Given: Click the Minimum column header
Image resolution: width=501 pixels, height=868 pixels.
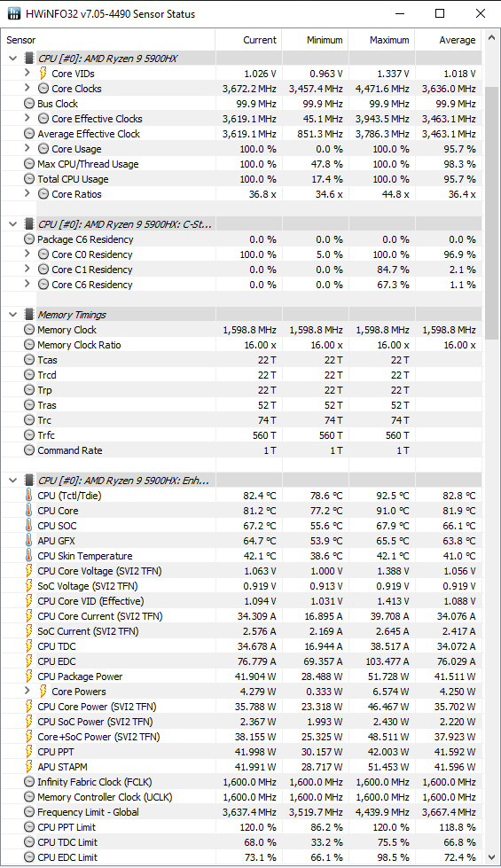Looking at the screenshot, I should (315, 40).
